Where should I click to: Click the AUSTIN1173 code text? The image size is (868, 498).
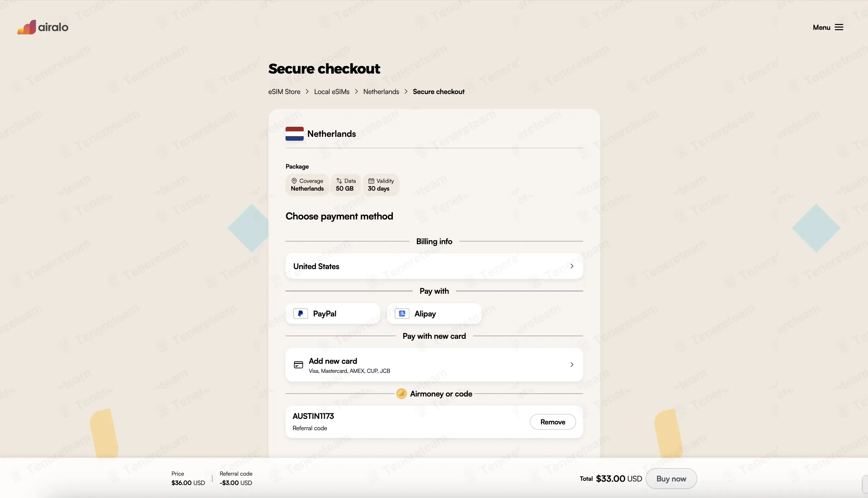[313, 416]
